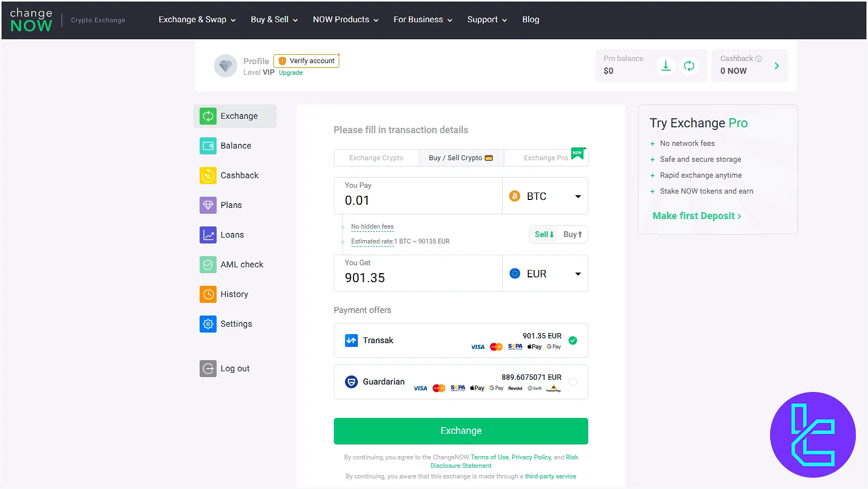
Task: Expand the Exchange & Swap menu
Action: (x=197, y=20)
